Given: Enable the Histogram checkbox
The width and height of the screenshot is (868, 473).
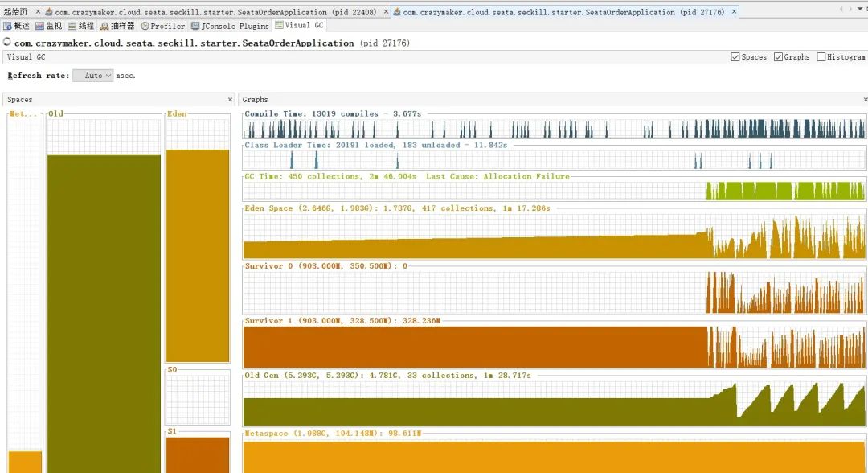Looking at the screenshot, I should tap(821, 56).
